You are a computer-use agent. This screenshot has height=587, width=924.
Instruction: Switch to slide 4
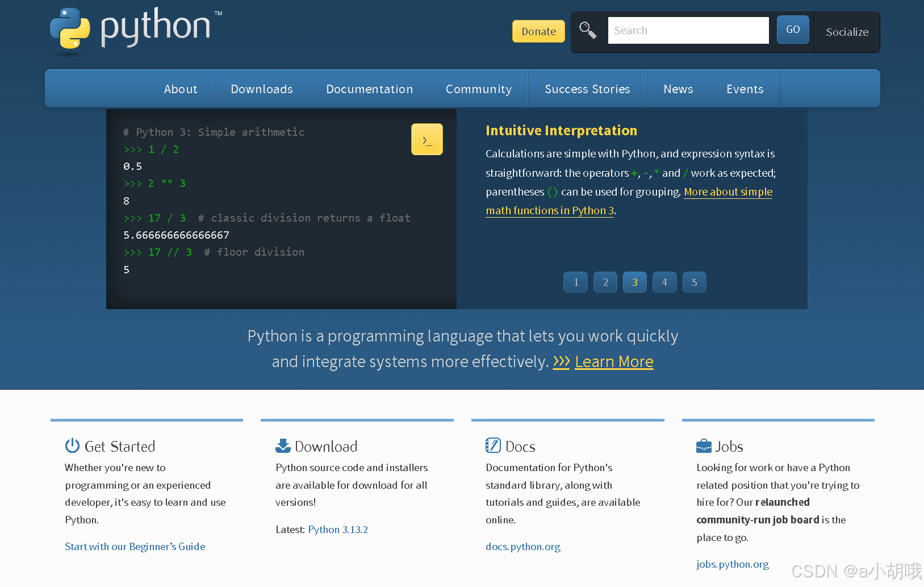pos(664,282)
